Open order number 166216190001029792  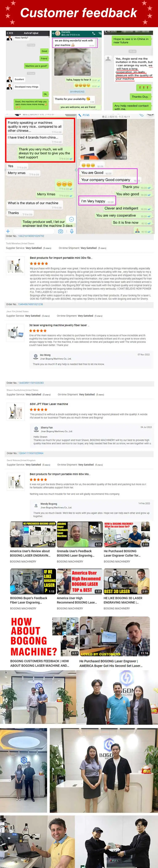pyautogui.click(x=31, y=236)
